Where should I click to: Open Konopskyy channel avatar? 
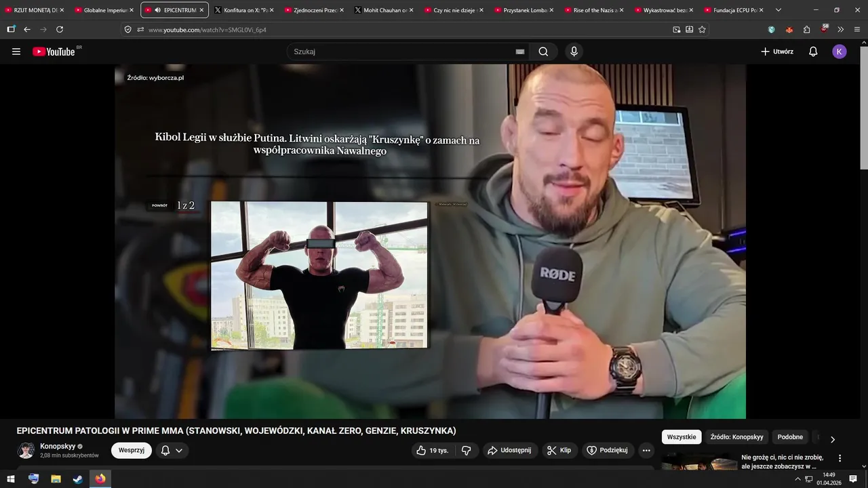tap(26, 450)
